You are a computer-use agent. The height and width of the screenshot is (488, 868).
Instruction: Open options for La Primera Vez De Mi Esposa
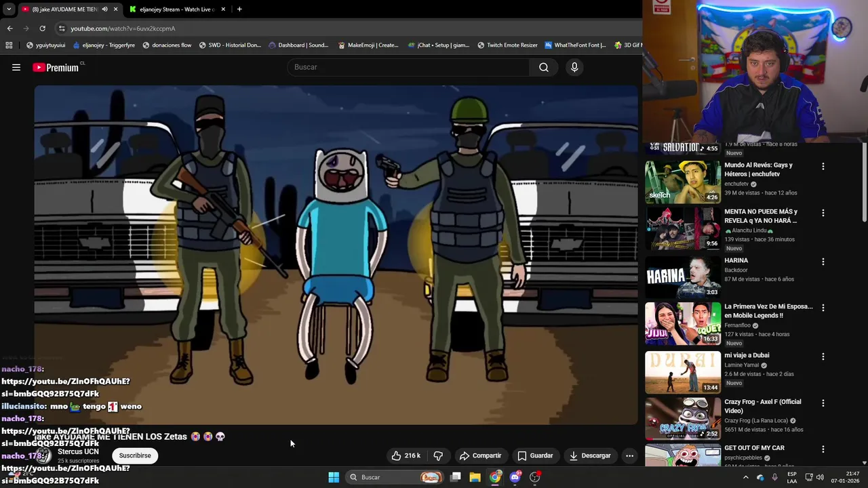click(x=823, y=308)
